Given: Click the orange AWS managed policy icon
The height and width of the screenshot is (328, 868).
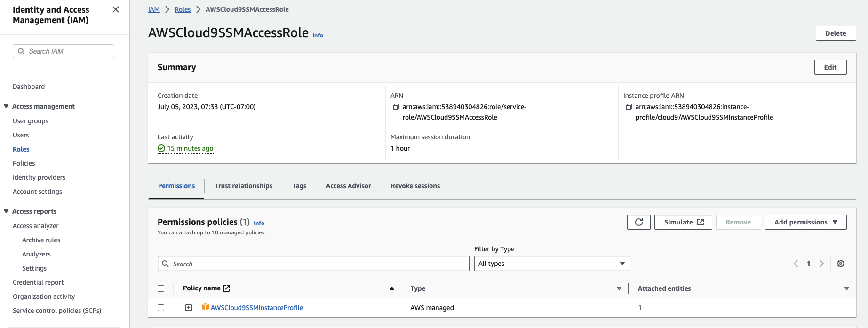Looking at the screenshot, I should click(x=205, y=307).
